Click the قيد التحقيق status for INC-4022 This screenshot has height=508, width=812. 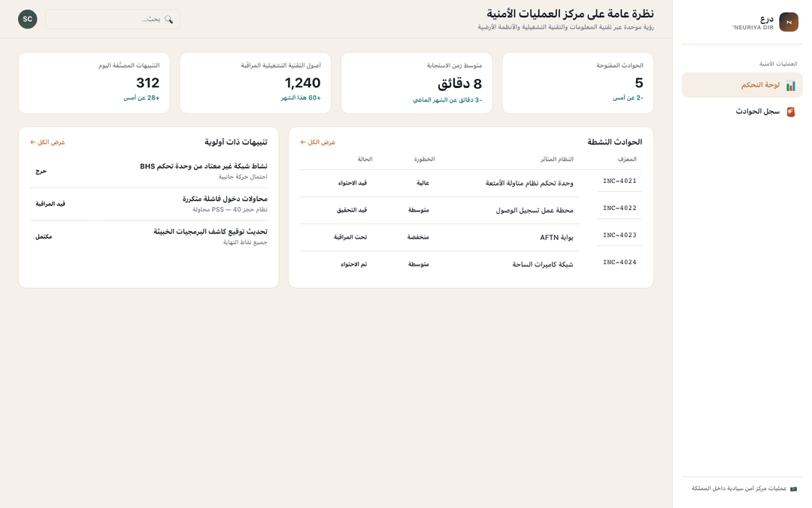[x=352, y=210]
